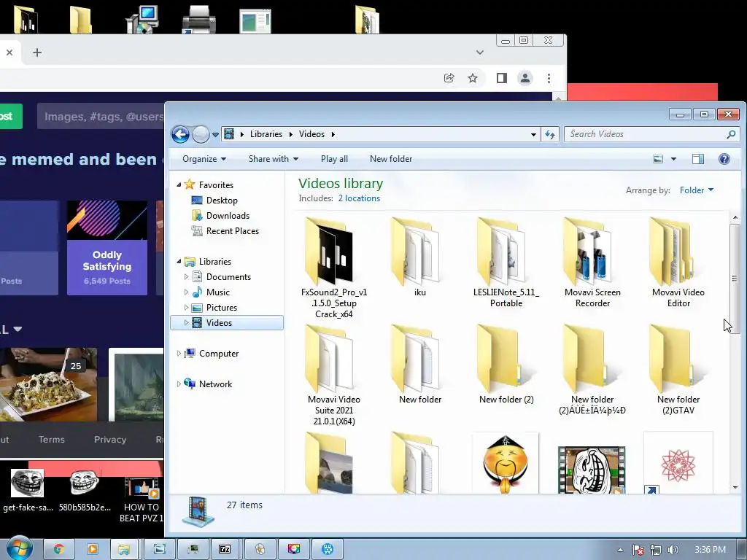
Task: Select the New folder (2) folder
Action: [x=506, y=365]
